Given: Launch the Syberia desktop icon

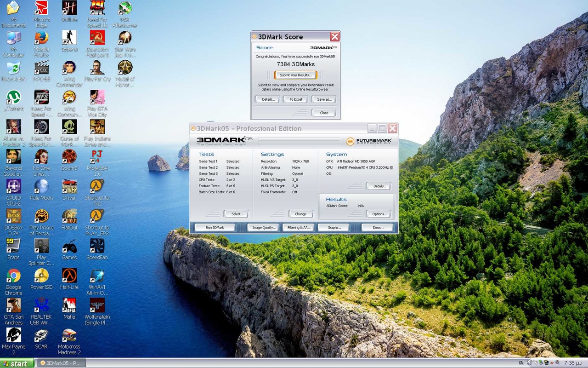Looking at the screenshot, I should (x=69, y=41).
